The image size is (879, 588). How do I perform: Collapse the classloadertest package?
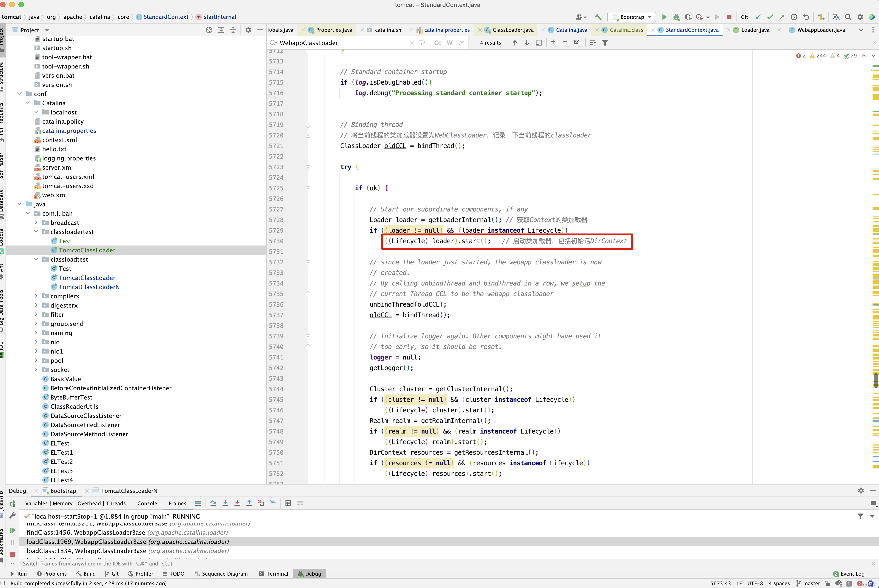tap(36, 231)
